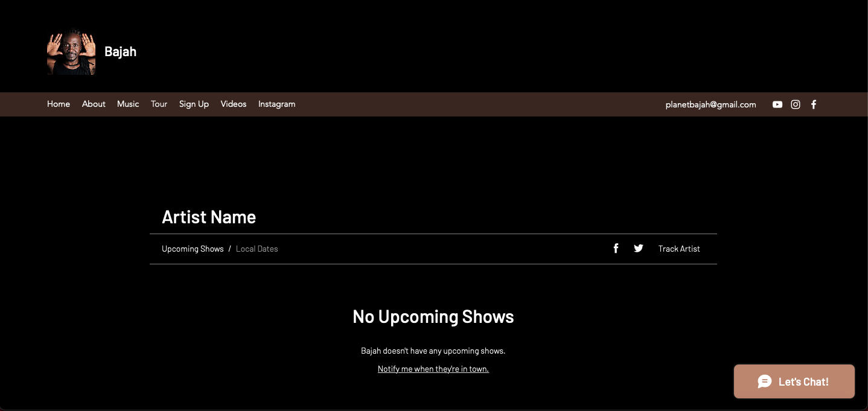Click the Artist Name heading
The height and width of the screenshot is (411, 868).
coord(209,217)
